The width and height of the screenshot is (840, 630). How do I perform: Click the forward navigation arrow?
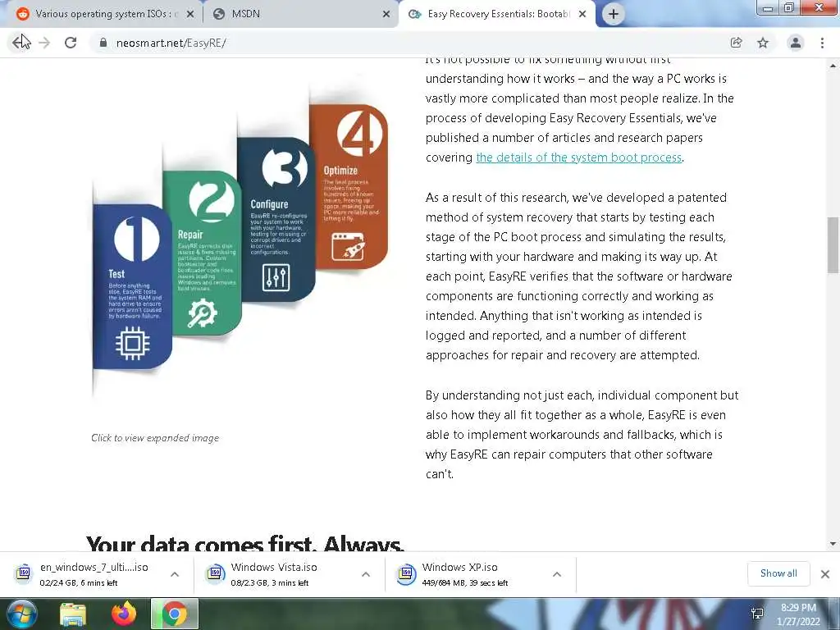(x=45, y=43)
